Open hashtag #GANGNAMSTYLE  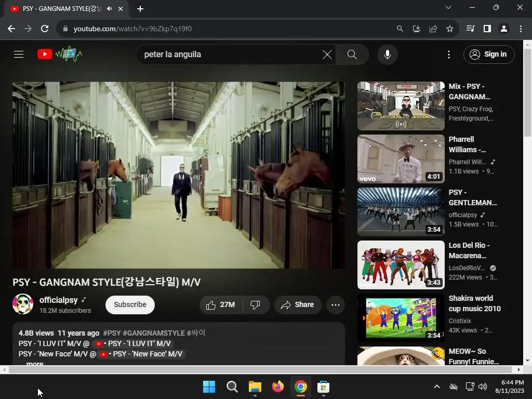click(x=154, y=333)
